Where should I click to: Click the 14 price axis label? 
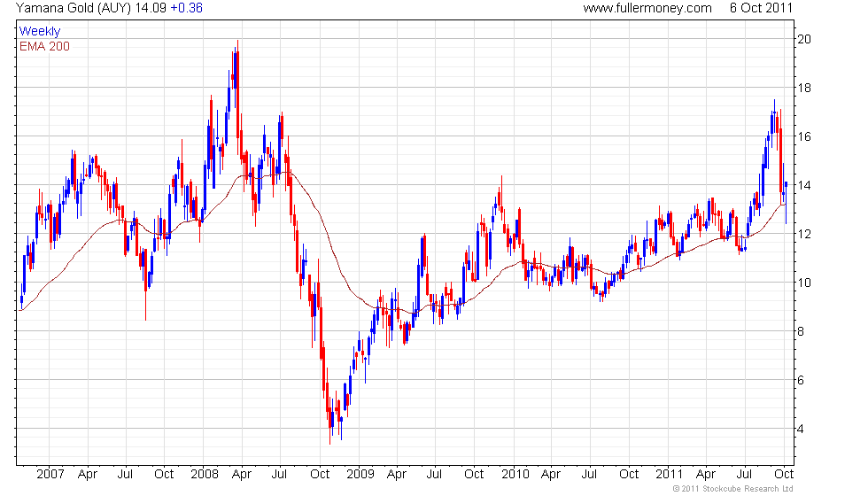point(804,185)
